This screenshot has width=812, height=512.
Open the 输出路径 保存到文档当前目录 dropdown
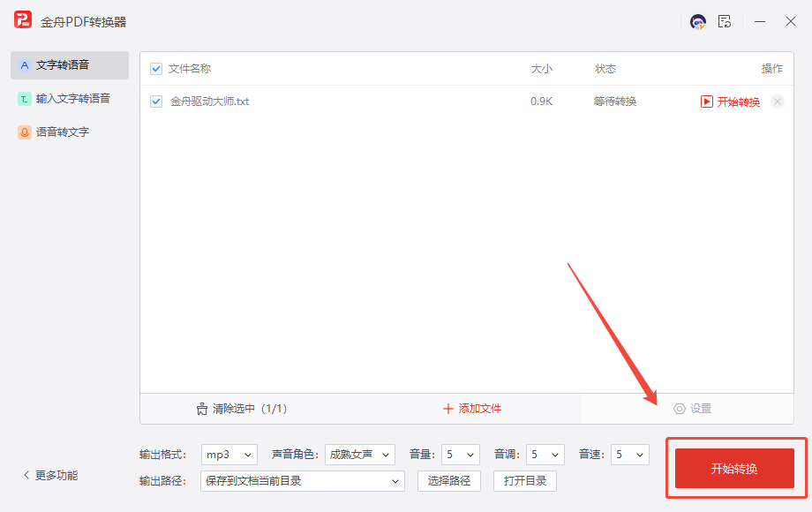coord(303,481)
